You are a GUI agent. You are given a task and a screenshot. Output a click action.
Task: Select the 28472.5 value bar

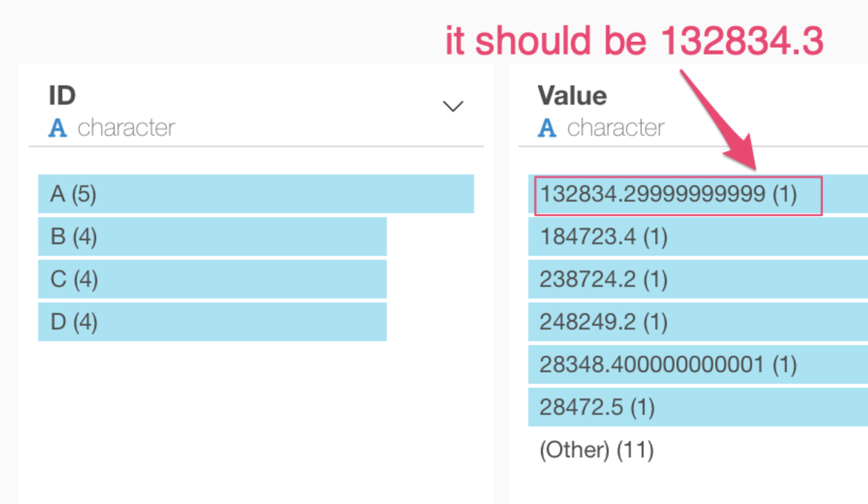[646, 407]
